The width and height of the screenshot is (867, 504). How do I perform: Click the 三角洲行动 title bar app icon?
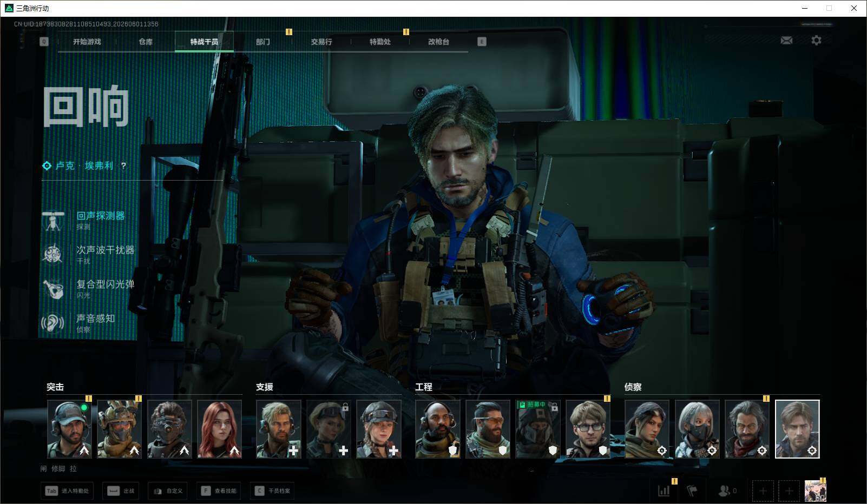(9, 8)
